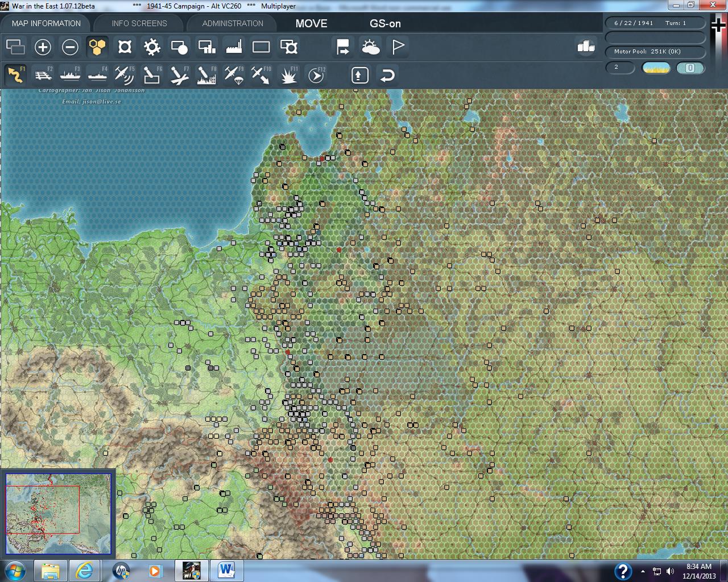Select the F7 bomb airfield mode
The height and width of the screenshot is (582, 728).
point(179,75)
